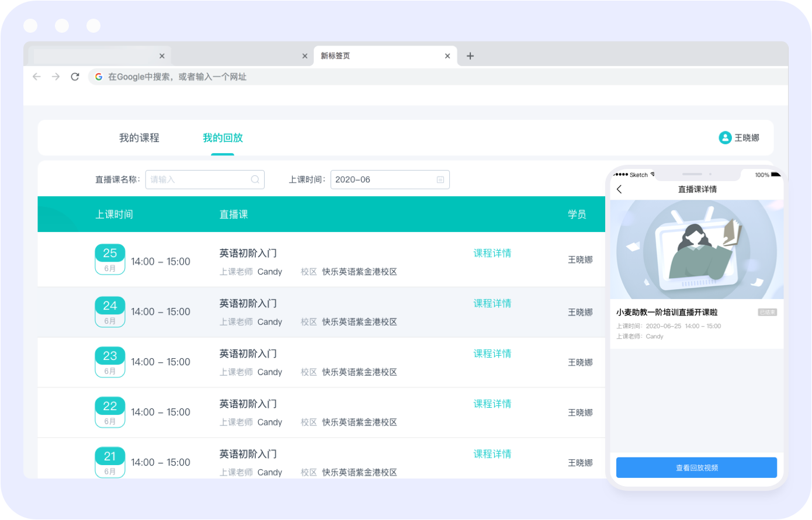Click the date badge 23 6月
The image size is (812, 520).
pos(110,362)
